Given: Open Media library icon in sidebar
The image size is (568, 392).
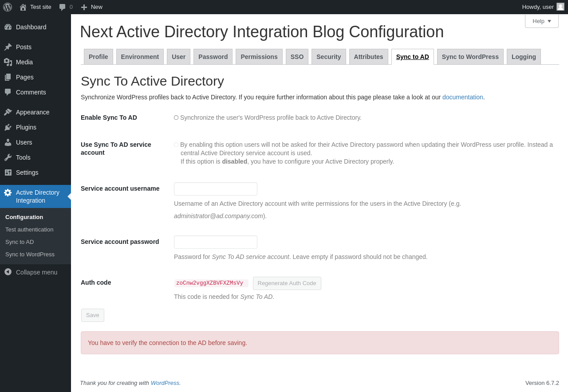Looking at the screenshot, I should point(8,62).
